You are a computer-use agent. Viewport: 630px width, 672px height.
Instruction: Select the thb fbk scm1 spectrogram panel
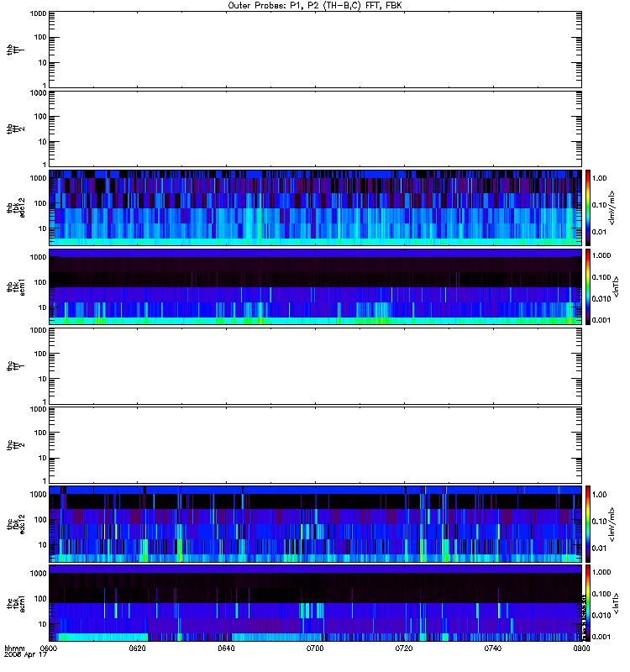pos(315,286)
